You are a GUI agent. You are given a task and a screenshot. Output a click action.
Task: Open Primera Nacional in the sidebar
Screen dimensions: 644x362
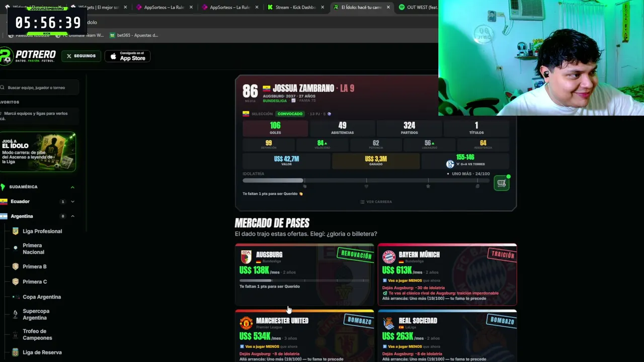coord(33,249)
